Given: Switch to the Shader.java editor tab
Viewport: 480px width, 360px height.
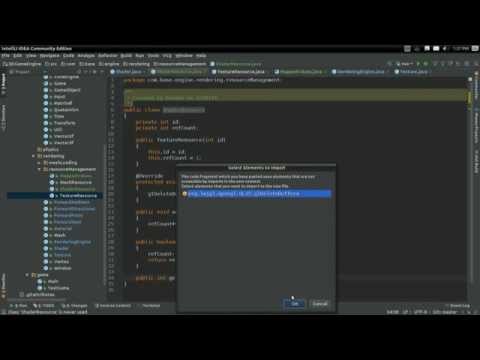Looking at the screenshot, I should 128,72.
